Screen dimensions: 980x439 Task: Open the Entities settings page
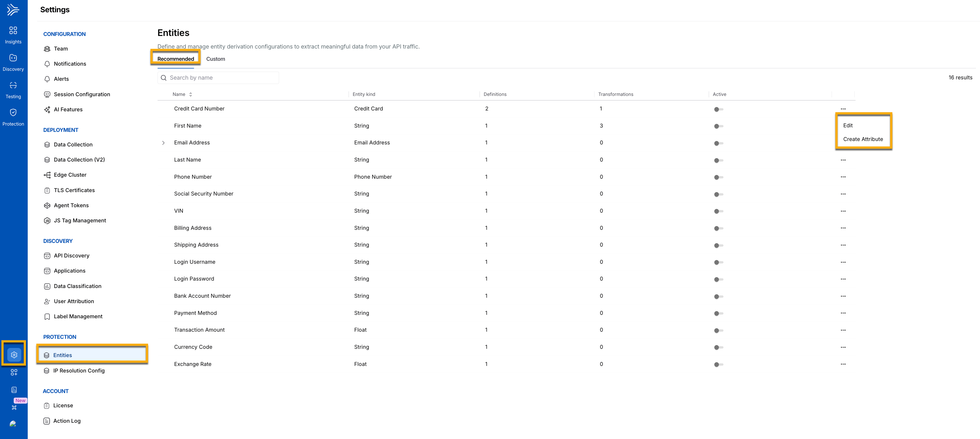click(x=92, y=355)
